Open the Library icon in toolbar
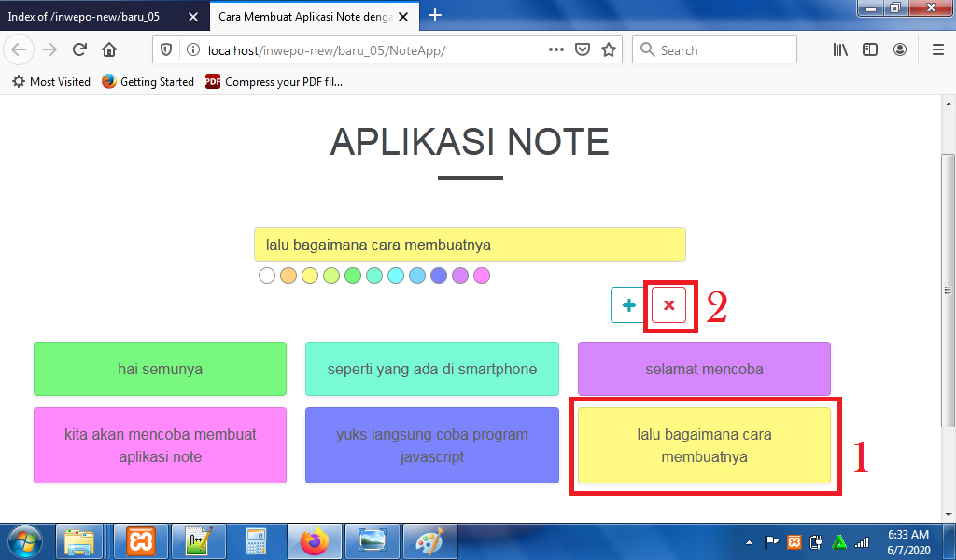956x560 pixels. tap(840, 50)
